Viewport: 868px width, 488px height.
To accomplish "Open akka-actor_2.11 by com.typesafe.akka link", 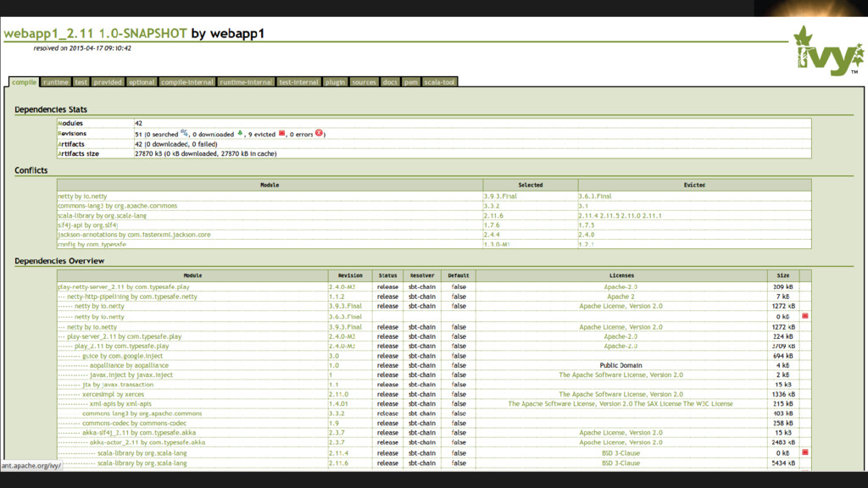I will click(147, 442).
